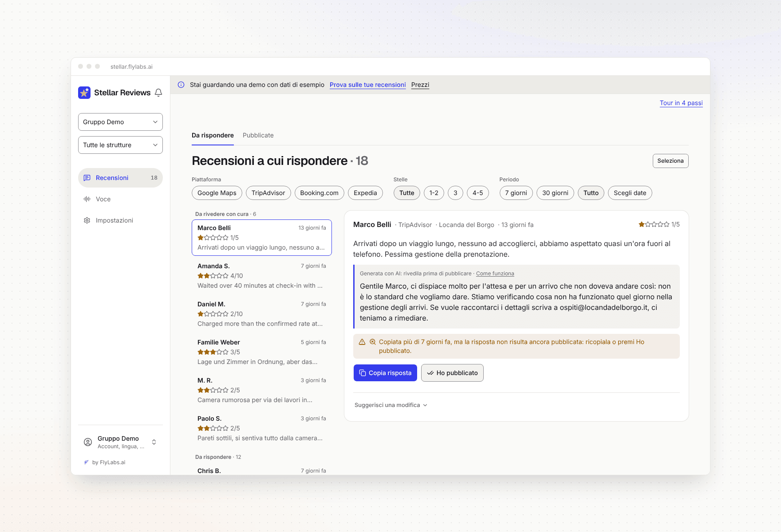Open the Familie Weber review
The image size is (781, 532).
(x=262, y=352)
